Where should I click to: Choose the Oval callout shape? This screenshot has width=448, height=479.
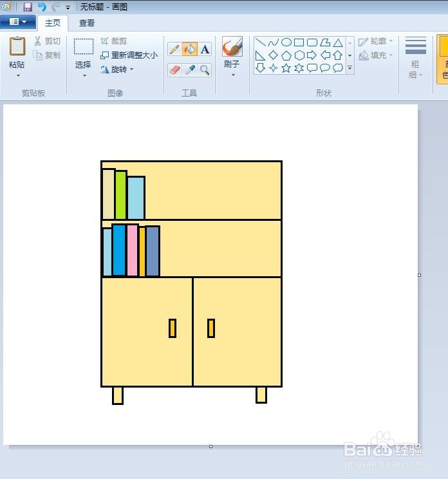click(325, 68)
